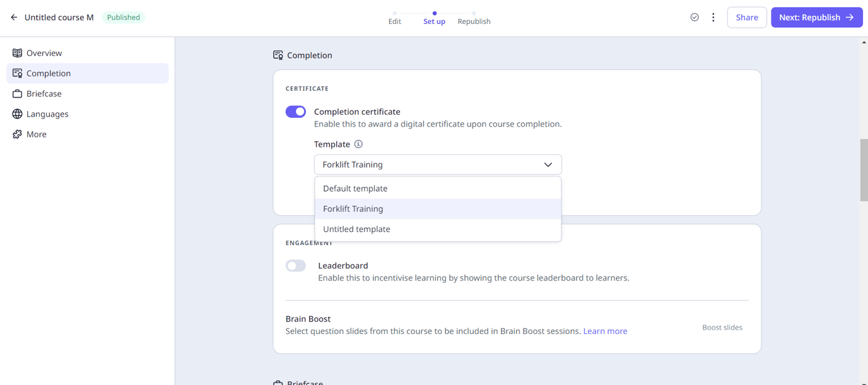
Task: Open the three-dot overflow menu
Action: pos(713,17)
